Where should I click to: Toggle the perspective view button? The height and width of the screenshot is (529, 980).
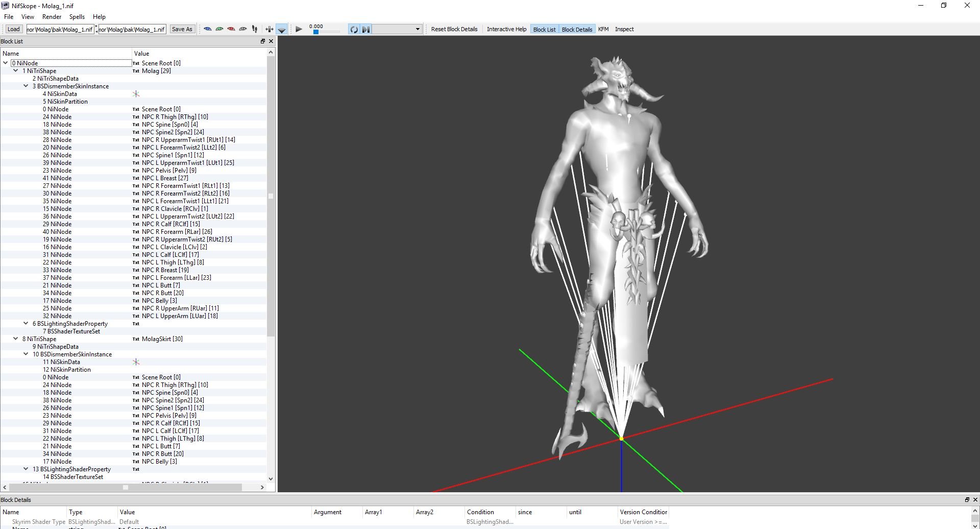click(282, 29)
